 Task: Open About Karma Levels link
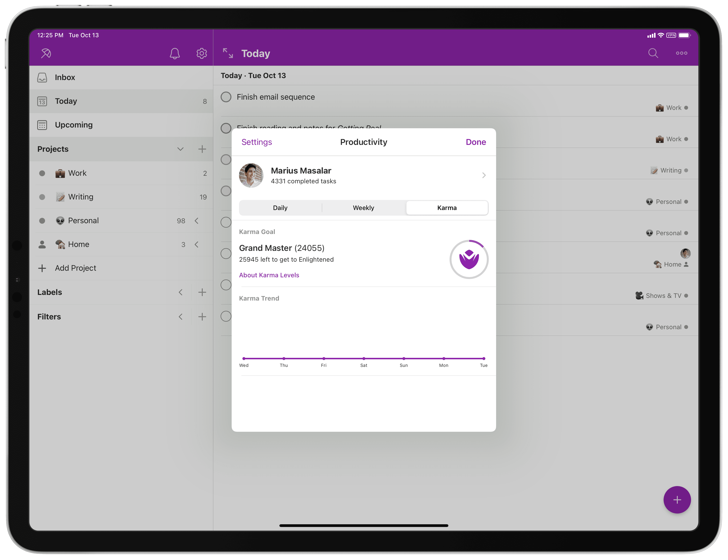pos(269,275)
